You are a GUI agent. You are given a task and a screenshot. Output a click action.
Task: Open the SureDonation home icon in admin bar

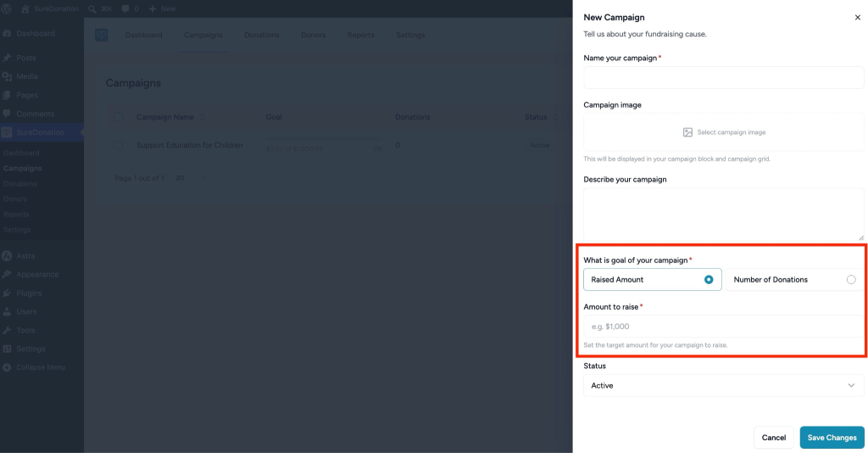(x=25, y=8)
